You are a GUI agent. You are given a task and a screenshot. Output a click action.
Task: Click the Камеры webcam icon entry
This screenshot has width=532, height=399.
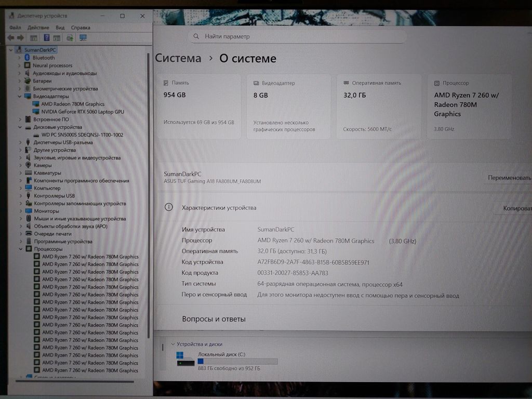28,165
